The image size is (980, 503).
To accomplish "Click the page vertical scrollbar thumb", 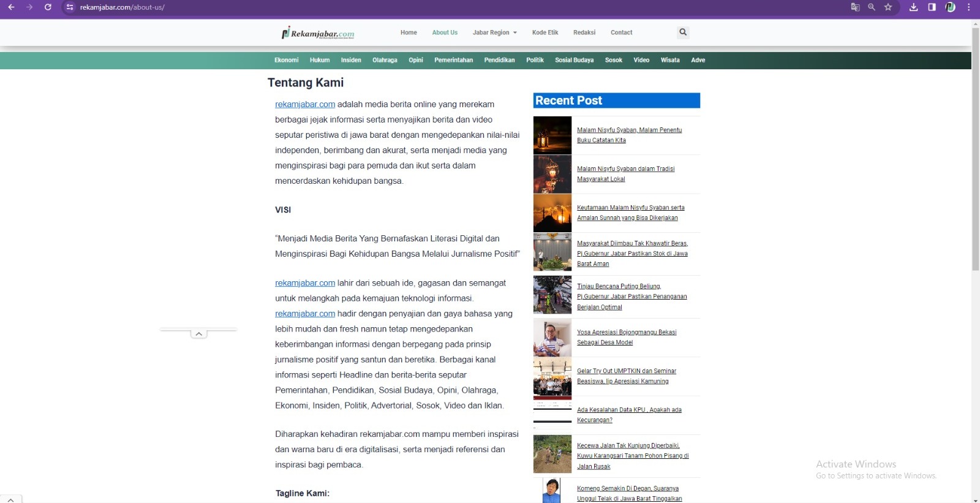I will click(x=976, y=149).
